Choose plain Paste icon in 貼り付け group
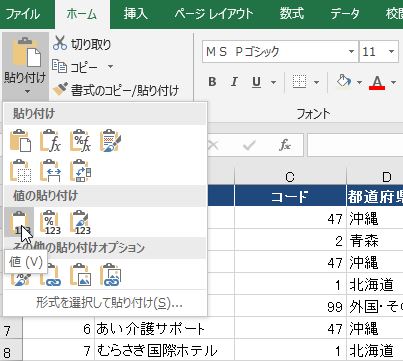 [20, 141]
